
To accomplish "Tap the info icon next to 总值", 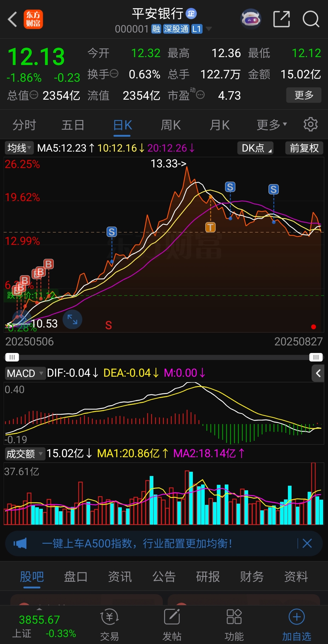I will pyautogui.click(x=34, y=95).
